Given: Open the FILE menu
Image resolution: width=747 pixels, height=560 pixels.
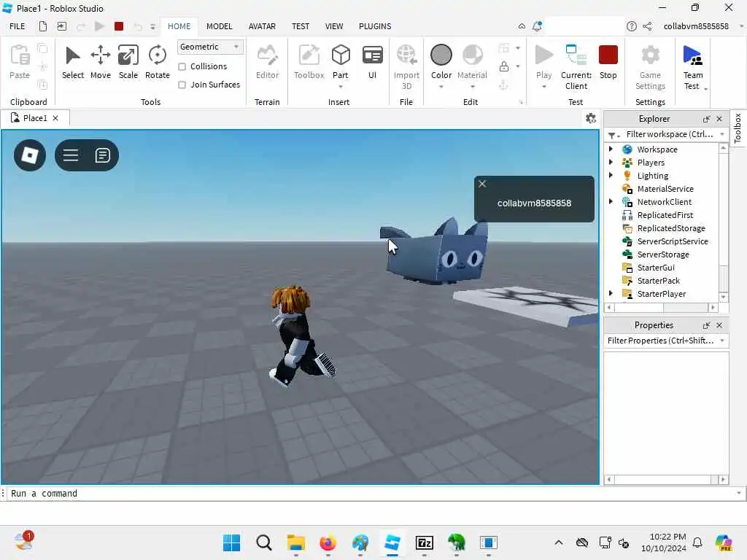Looking at the screenshot, I should 18,26.
